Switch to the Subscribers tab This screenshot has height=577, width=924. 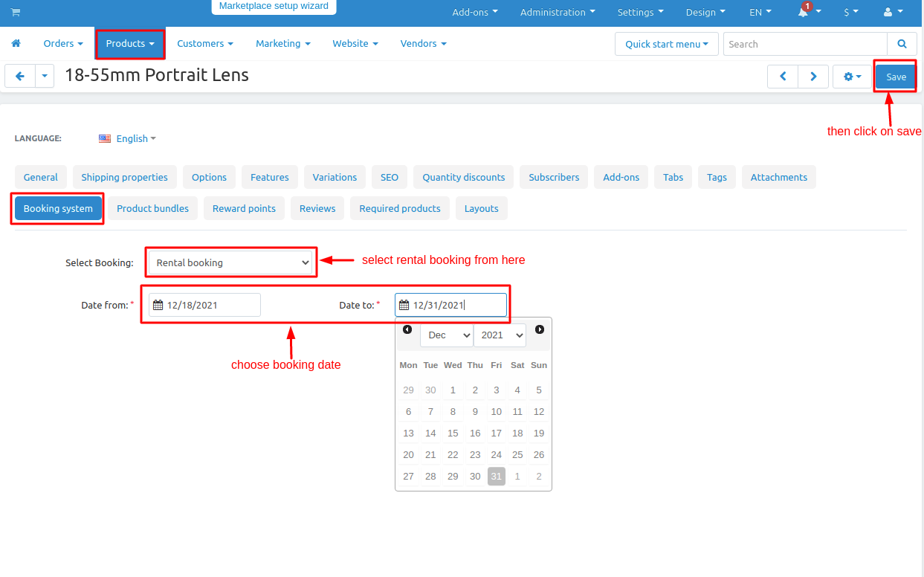click(x=554, y=177)
